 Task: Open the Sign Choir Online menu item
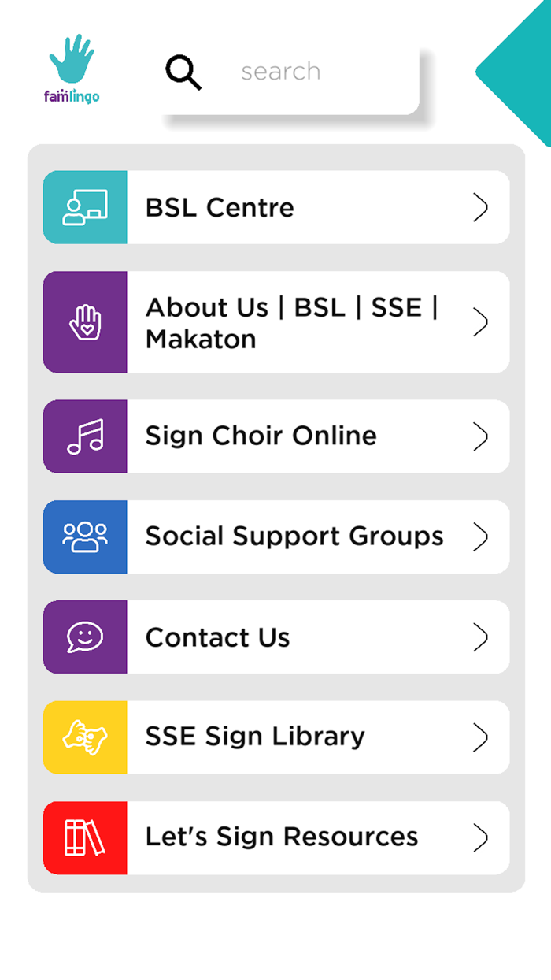pyautogui.click(x=260, y=436)
